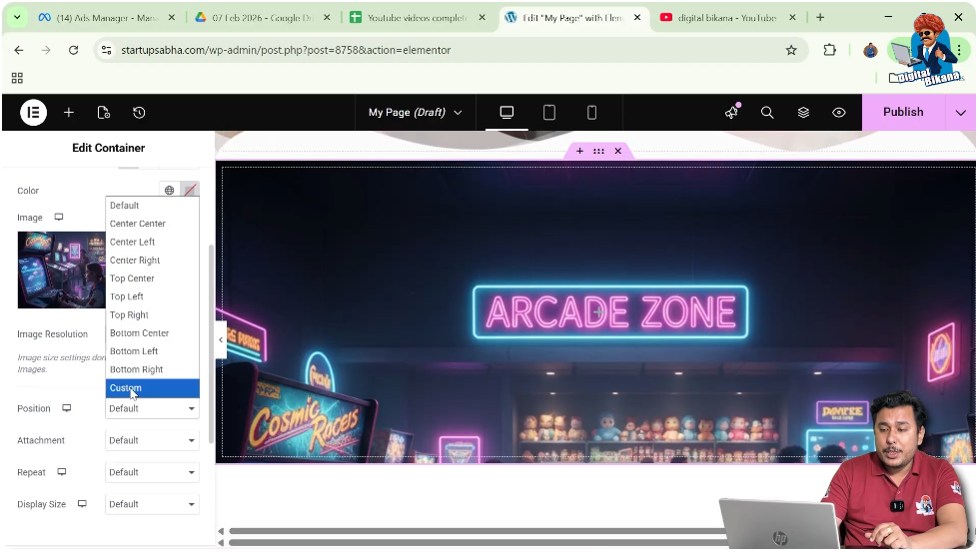Viewport: 980px width, 552px height.
Task: Click the background color swatch
Action: 190,190
